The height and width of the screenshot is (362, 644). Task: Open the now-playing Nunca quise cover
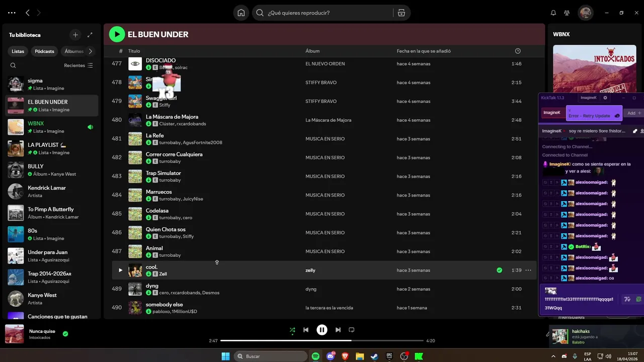pyautogui.click(x=15, y=334)
